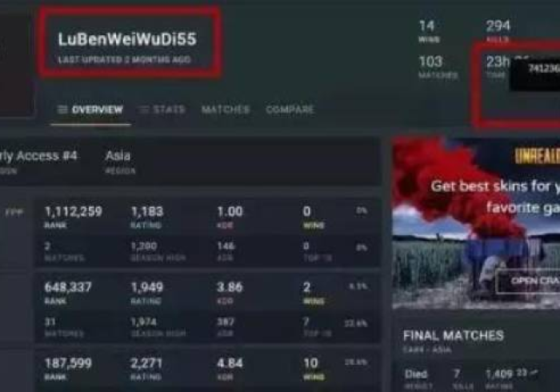Click the LuBenWeiWuDi55 player name

[x=127, y=39]
